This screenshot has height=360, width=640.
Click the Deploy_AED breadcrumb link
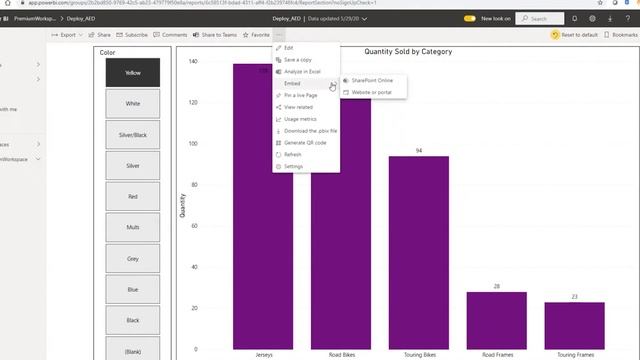[81, 19]
